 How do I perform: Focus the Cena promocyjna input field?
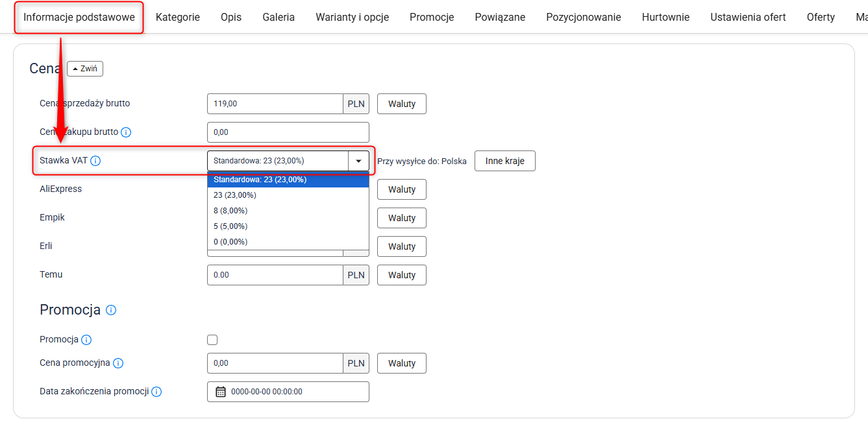[x=275, y=363]
